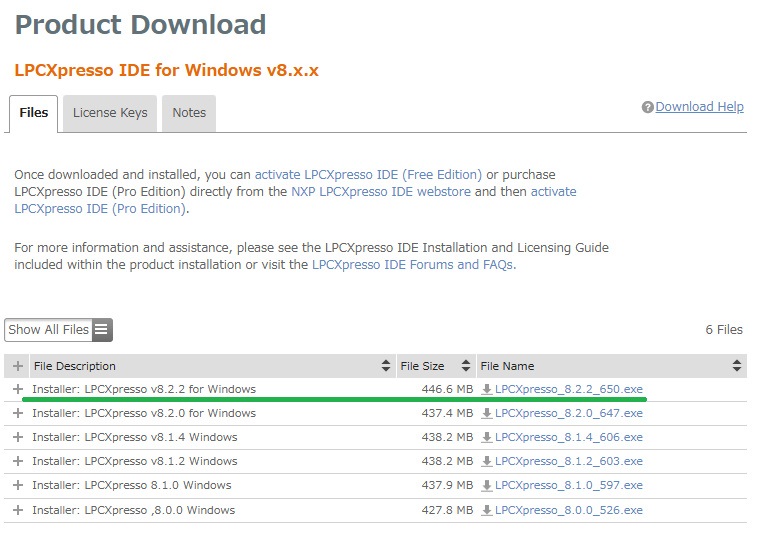This screenshot has height=558, width=765.
Task: Sort table by File Description arrows
Action: pos(386,366)
